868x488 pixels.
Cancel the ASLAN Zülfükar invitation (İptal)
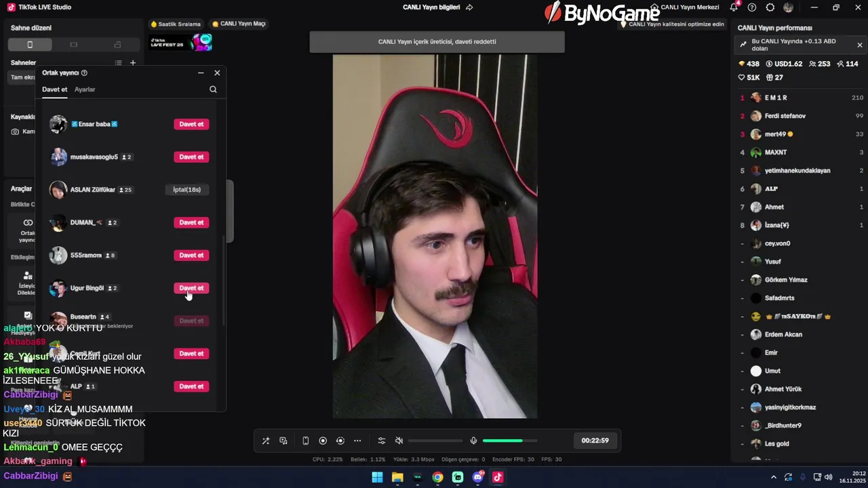(186, 190)
